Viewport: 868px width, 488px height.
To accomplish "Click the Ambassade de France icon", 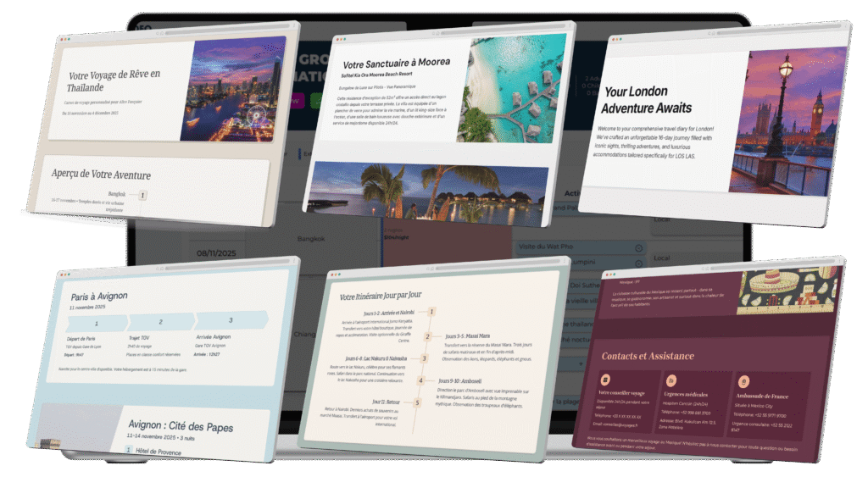I will pos(743,382).
